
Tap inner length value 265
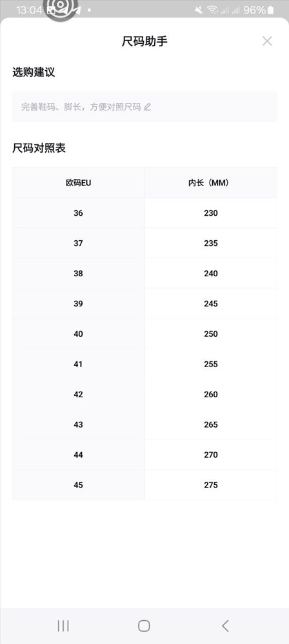[x=211, y=424]
